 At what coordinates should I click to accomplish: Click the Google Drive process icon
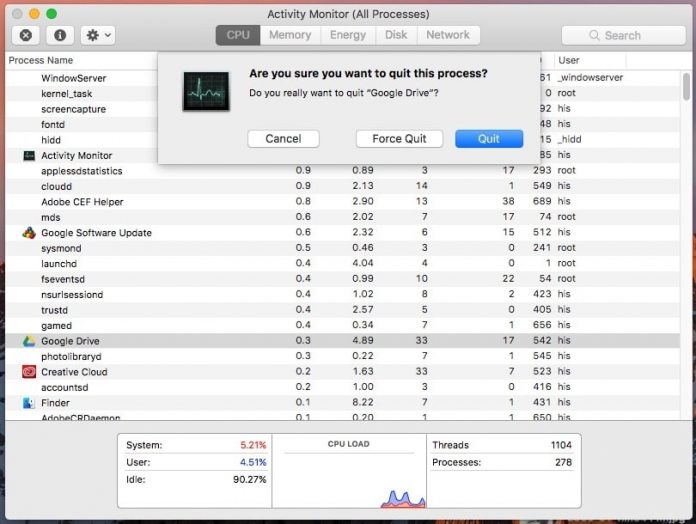29,341
